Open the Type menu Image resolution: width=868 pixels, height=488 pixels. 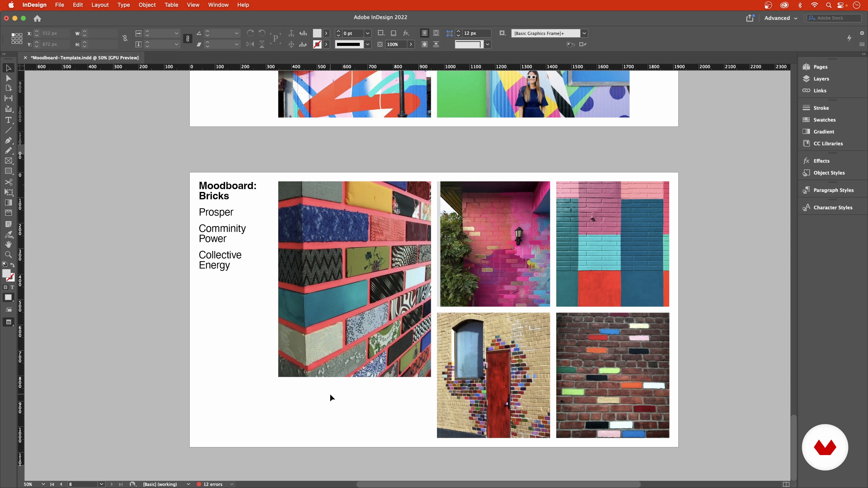(x=123, y=5)
